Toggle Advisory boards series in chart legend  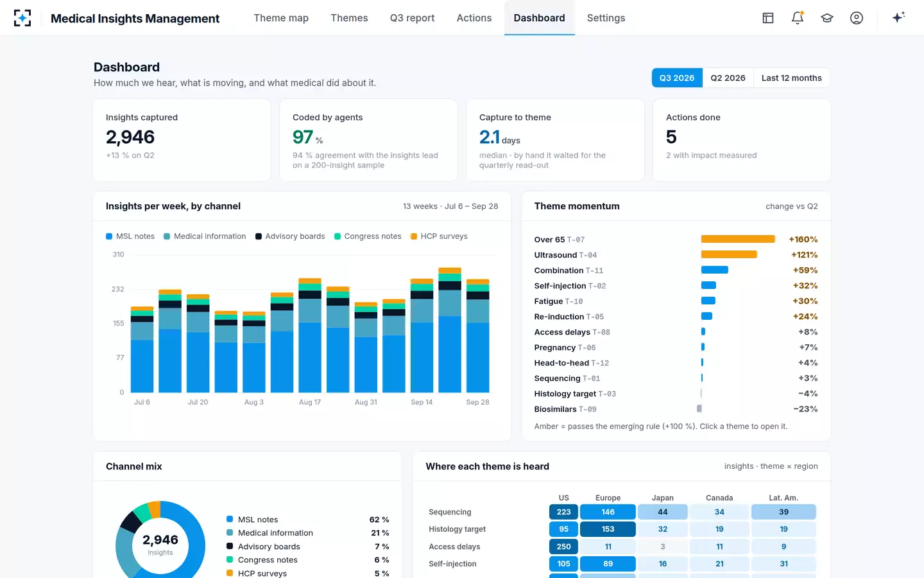290,236
